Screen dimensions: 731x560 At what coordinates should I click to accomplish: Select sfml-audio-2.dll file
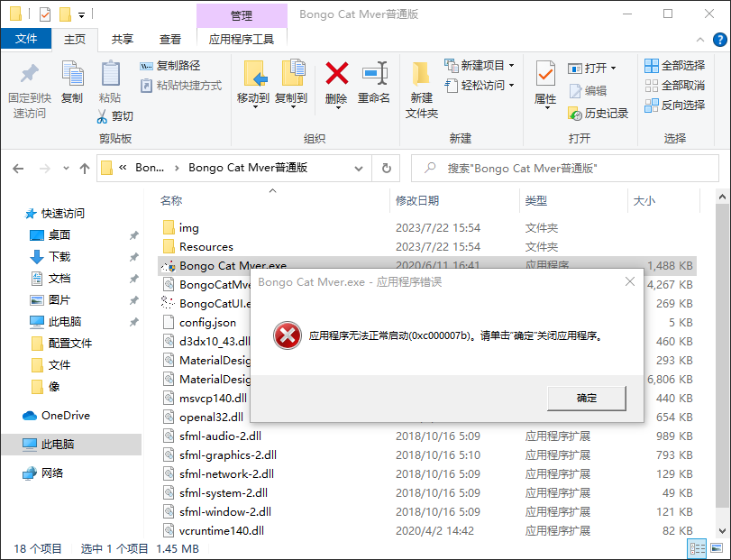coord(427,436)
